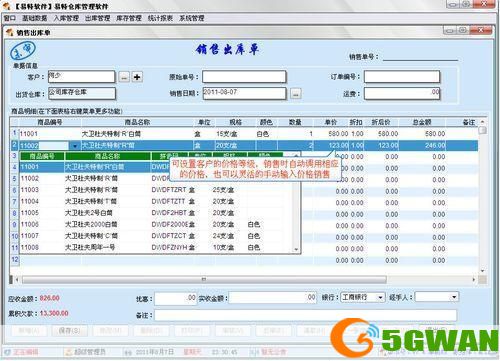Click the grid horizontal scrollbar right arrow
This screenshot has height=361, width=500.
click(x=473, y=280)
